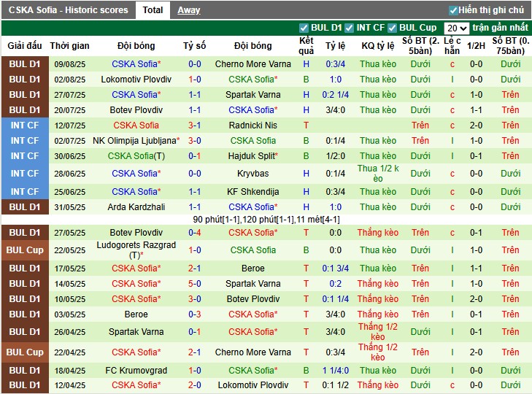Click the BUL Cup badge for 22/05/25 match

tap(24, 250)
